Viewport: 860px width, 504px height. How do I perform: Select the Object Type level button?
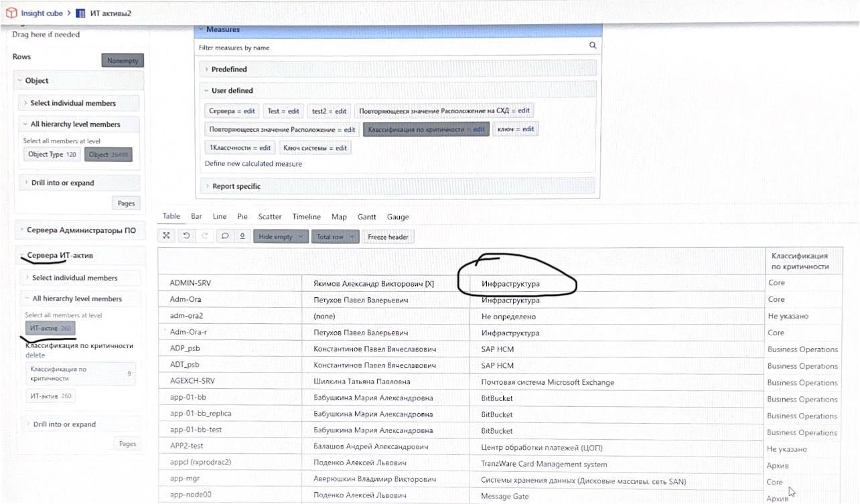pyautogui.click(x=52, y=155)
